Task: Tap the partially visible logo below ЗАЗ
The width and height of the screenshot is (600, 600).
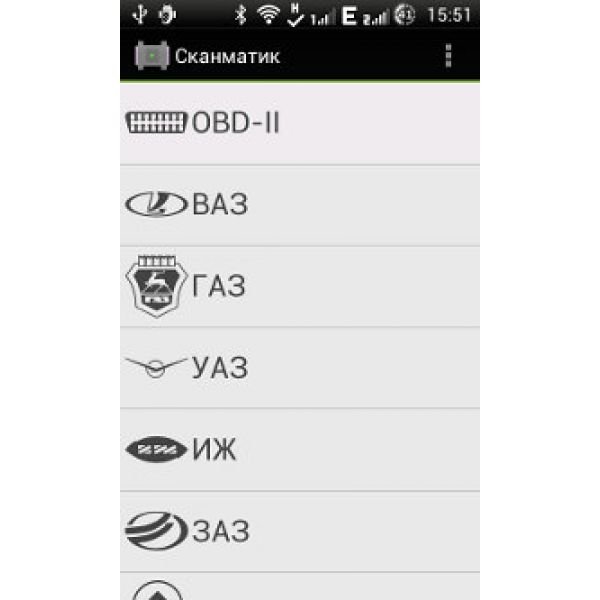Action: 157,590
